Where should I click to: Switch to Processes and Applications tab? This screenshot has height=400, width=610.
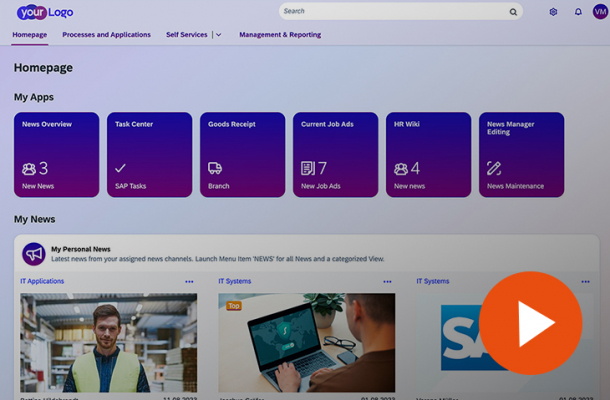tap(106, 35)
